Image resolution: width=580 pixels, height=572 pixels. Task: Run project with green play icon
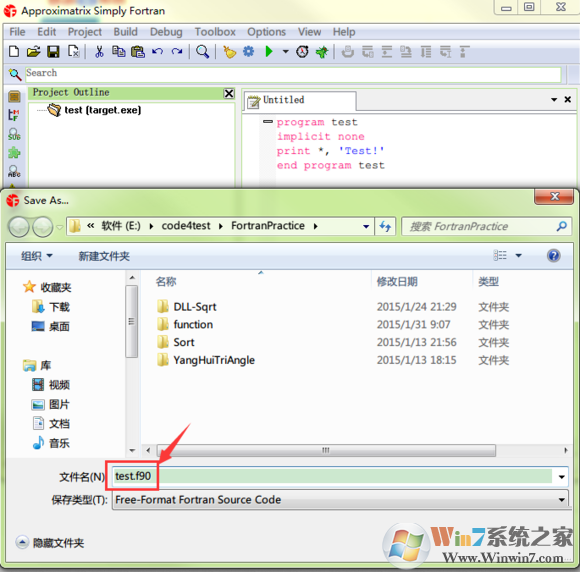pos(269,51)
